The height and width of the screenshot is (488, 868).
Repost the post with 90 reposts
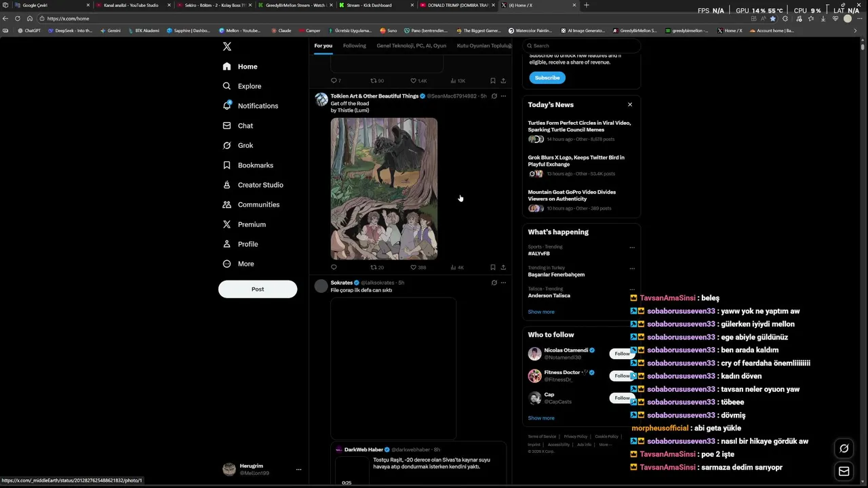tap(377, 81)
